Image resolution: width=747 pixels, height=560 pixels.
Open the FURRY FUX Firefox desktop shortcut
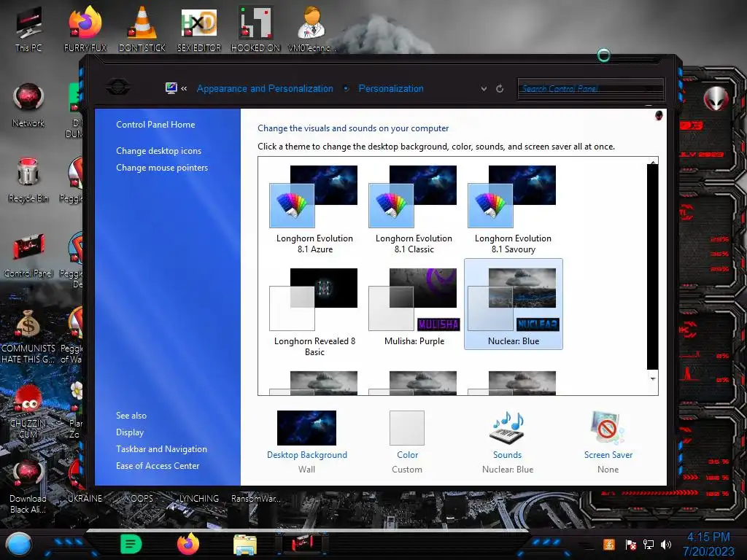pos(85,28)
